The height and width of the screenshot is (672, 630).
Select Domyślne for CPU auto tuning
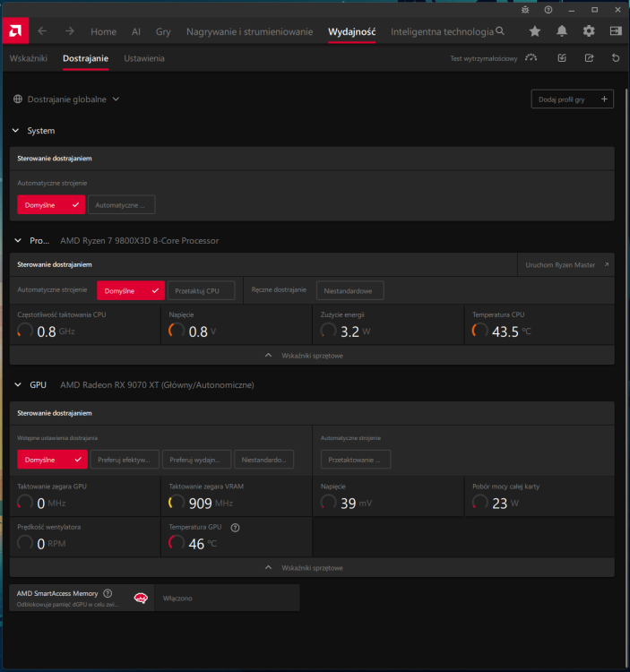(131, 290)
